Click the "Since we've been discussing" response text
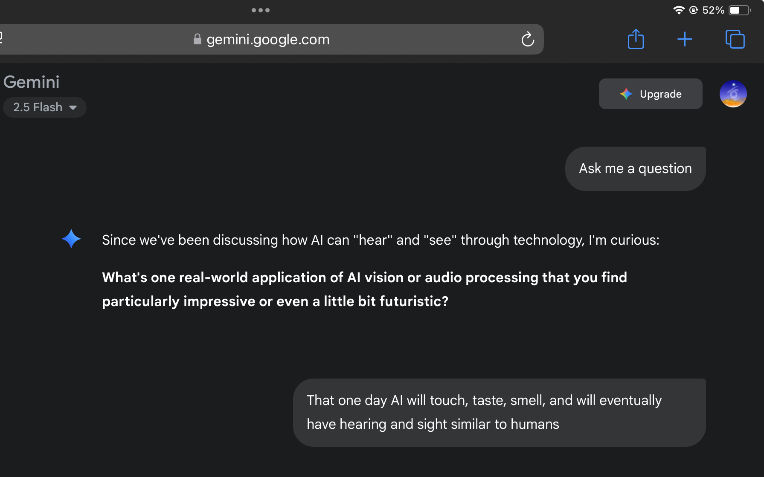Image resolution: width=764 pixels, height=477 pixels. [x=380, y=240]
